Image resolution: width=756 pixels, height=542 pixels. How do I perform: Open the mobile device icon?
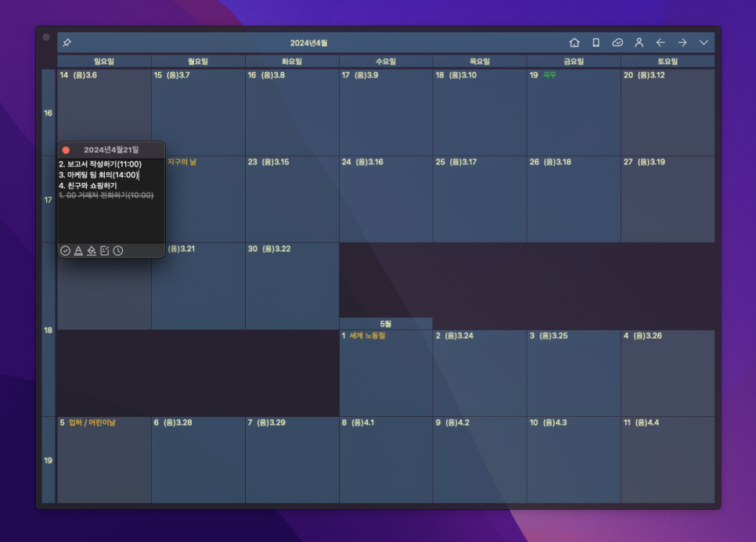[596, 42]
